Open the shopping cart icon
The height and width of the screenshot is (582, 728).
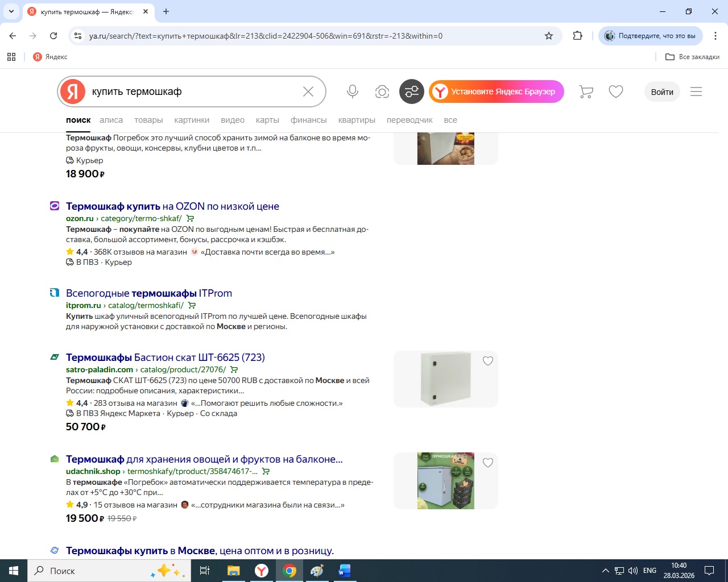(x=586, y=92)
